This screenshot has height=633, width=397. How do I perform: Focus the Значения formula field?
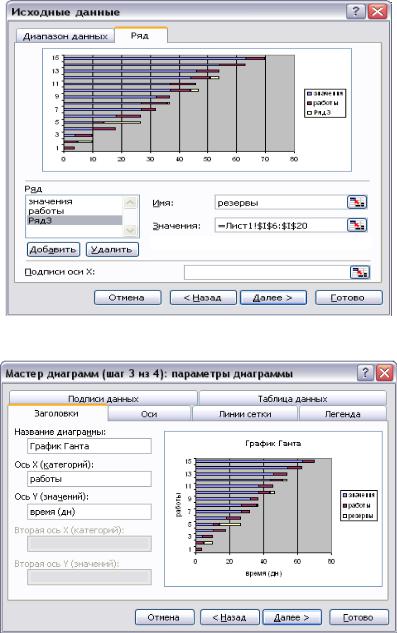[280, 225]
